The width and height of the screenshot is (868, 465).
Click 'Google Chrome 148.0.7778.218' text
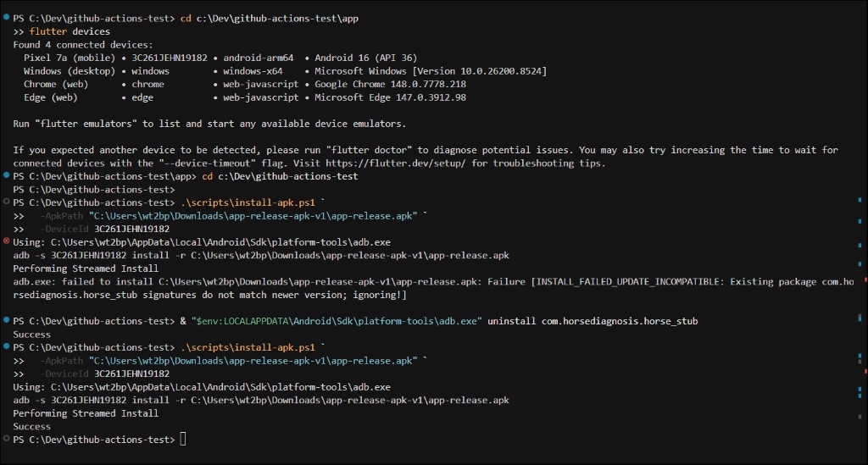390,84
